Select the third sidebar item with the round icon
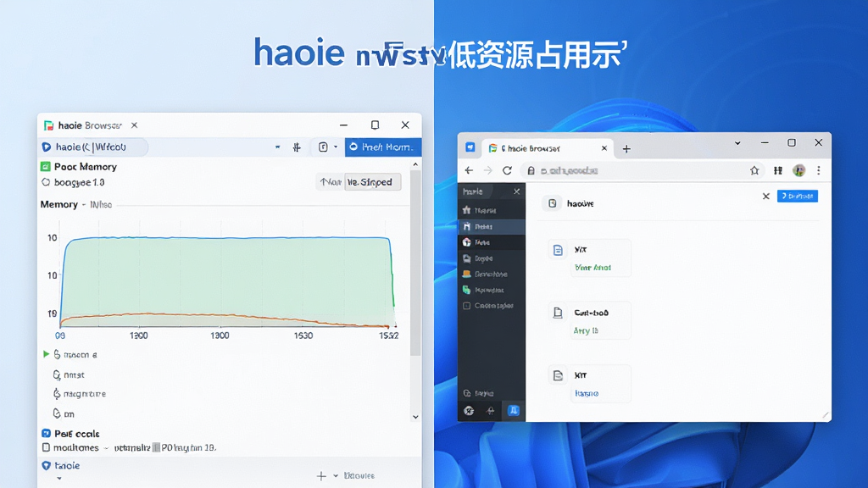 492,242
